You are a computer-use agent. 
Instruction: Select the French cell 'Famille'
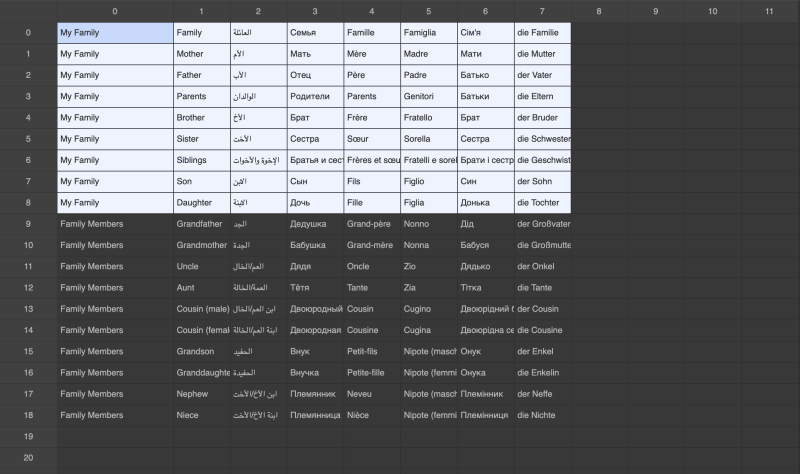372,33
